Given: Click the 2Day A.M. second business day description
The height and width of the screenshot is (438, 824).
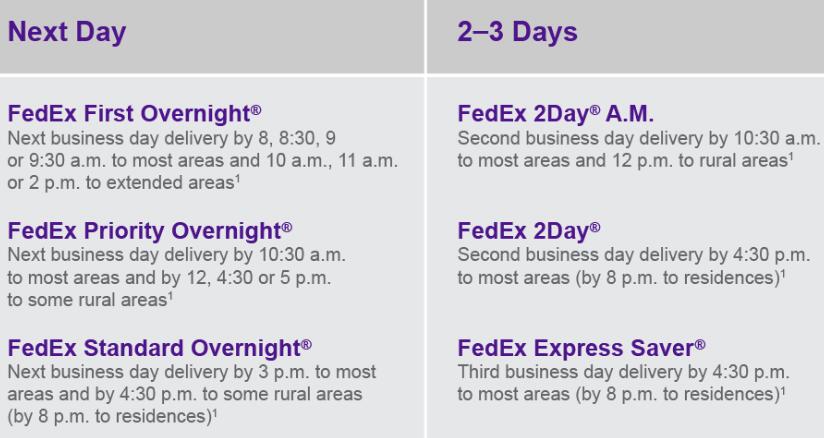Looking at the screenshot, I should [x=638, y=149].
